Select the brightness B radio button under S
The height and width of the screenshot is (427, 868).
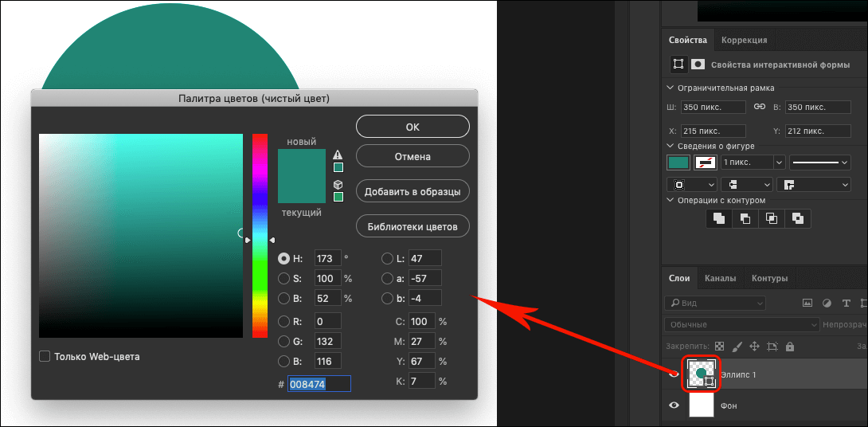point(284,299)
